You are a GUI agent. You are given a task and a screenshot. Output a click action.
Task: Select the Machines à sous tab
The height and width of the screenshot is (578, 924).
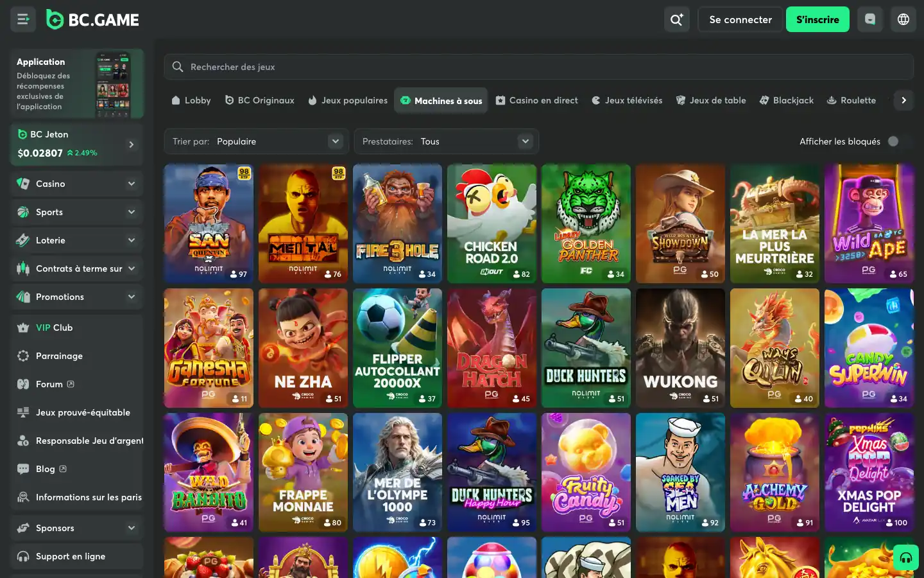coord(441,101)
